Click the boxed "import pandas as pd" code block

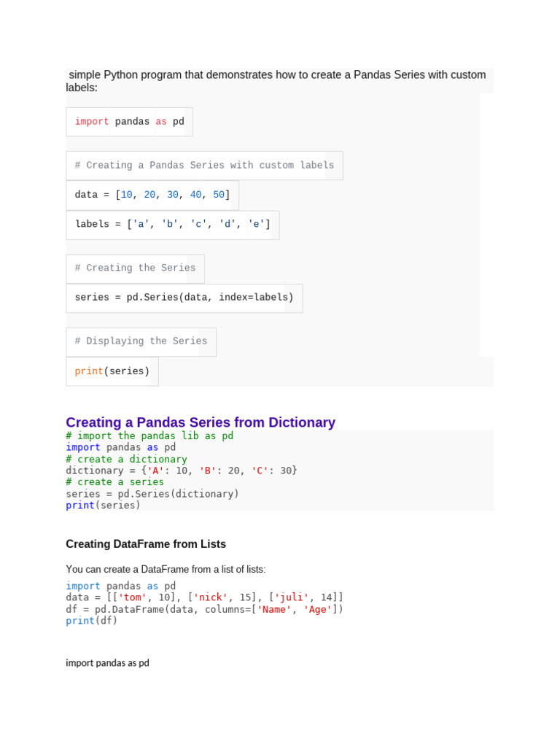click(130, 122)
